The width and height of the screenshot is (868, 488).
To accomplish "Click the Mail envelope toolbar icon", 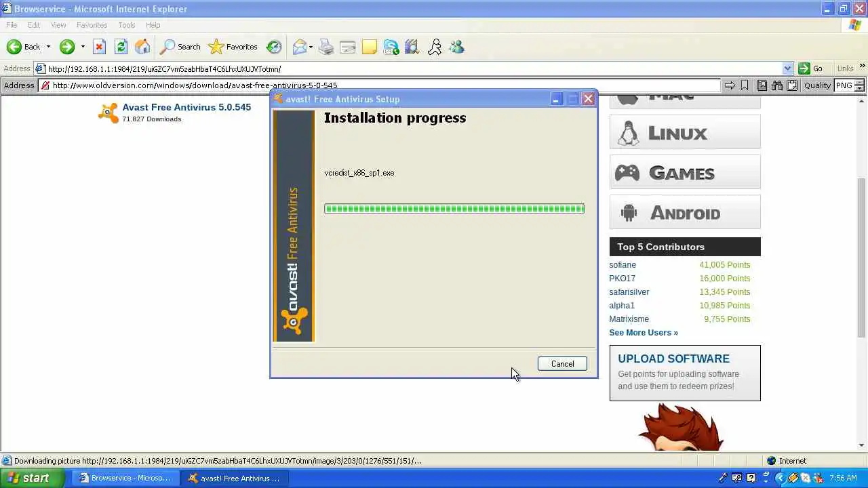I will (x=299, y=47).
